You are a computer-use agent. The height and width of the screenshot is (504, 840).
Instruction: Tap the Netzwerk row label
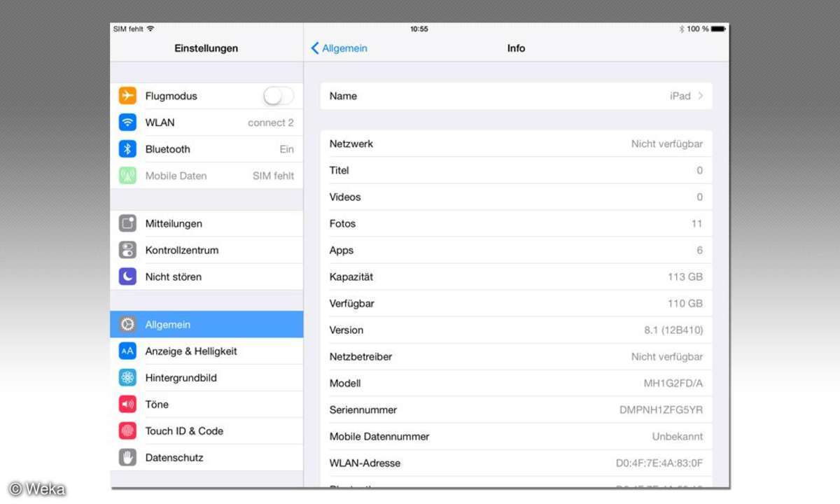[351, 143]
